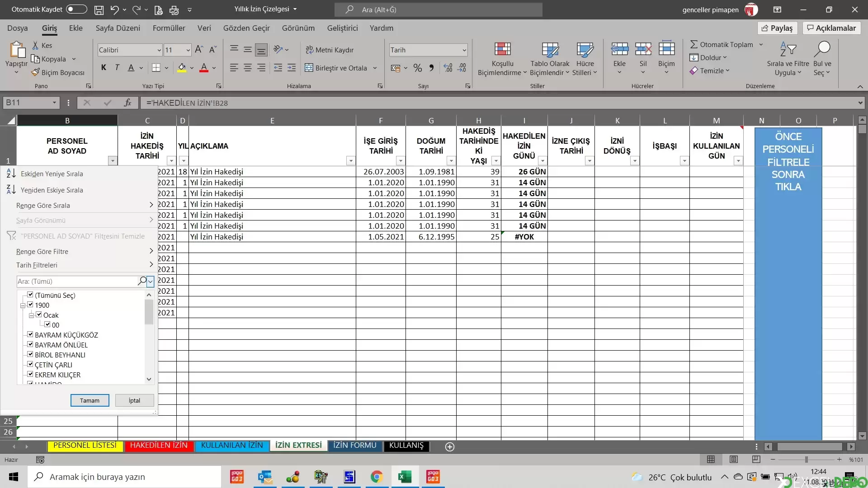
Task: Toggle bold K formatting
Action: 104,68
